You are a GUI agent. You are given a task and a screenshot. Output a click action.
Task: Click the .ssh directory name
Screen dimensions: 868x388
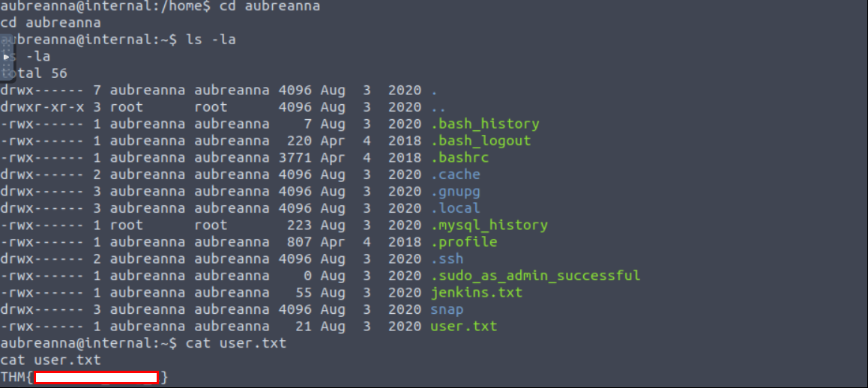pyautogui.click(x=447, y=258)
